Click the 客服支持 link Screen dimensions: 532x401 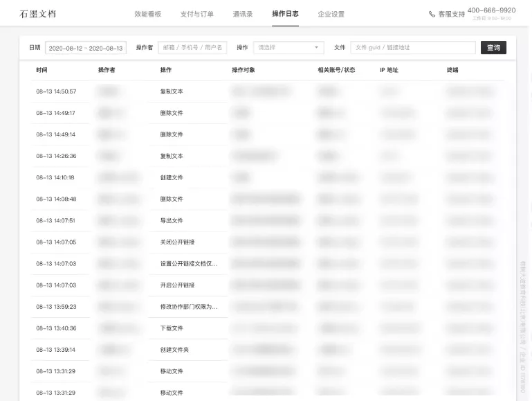(x=451, y=15)
